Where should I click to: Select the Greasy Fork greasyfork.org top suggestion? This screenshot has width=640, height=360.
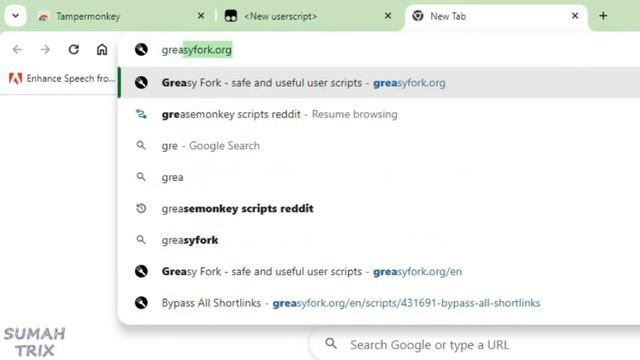tap(380, 83)
